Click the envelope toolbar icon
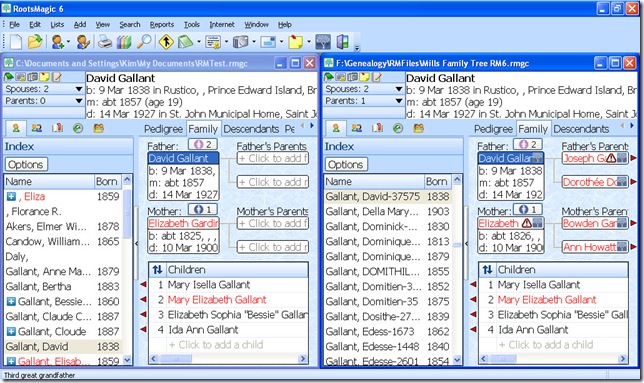The image size is (644, 383). 268,41
